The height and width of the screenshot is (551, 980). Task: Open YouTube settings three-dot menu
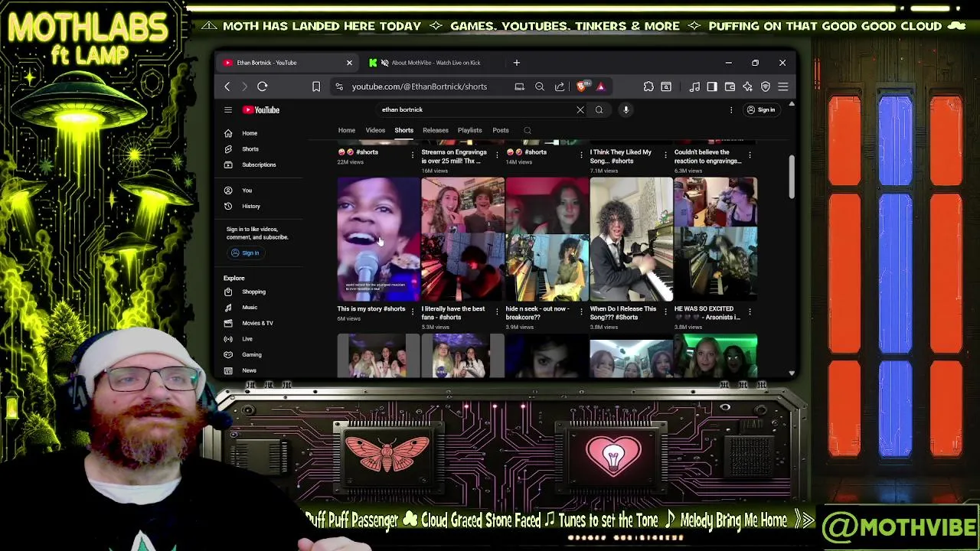(730, 109)
